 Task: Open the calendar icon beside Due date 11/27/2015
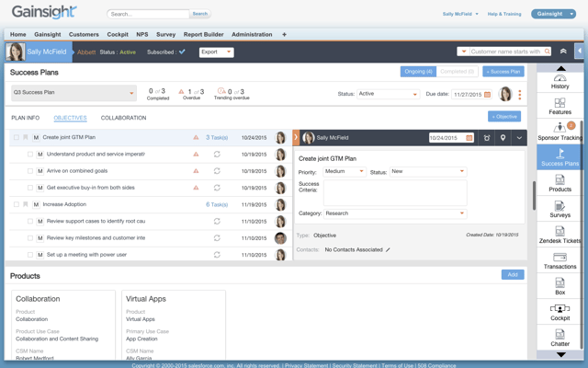pos(487,95)
